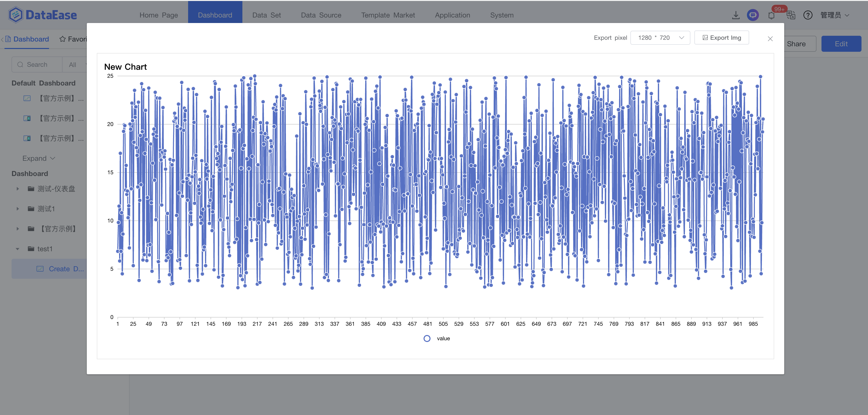Click the Export Img button
Viewport: 868px width, 415px height.
721,38
